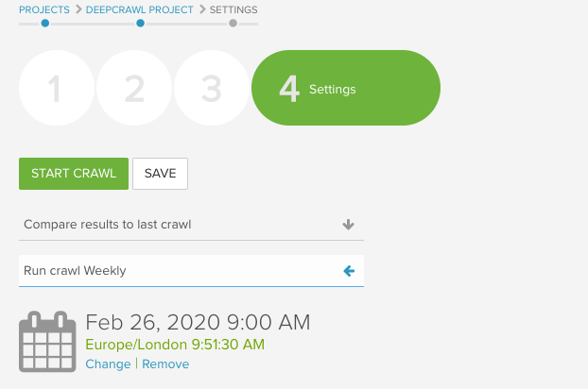
Task: Go to step 2 circle
Action: pyautogui.click(x=134, y=89)
